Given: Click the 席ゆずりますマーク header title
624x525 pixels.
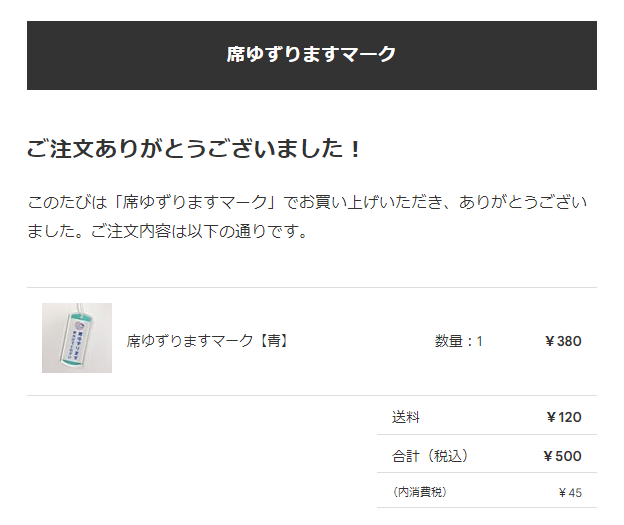Looking at the screenshot, I should coord(311,54).
